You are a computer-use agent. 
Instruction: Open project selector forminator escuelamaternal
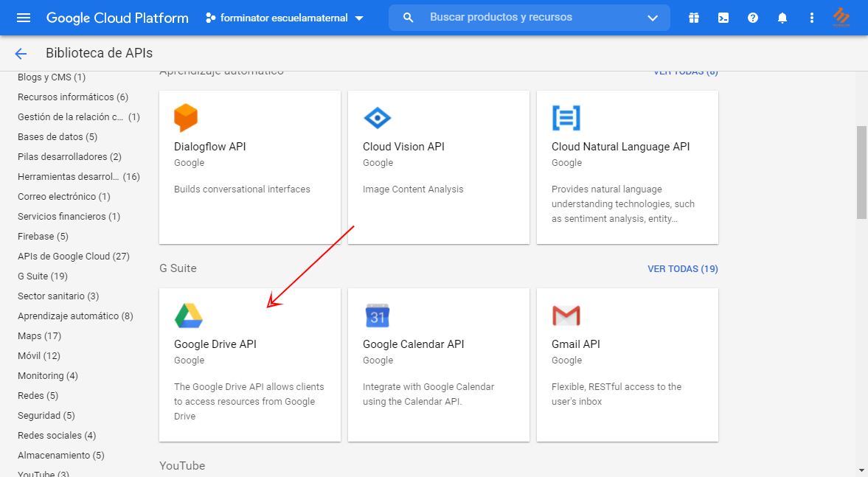tap(285, 18)
